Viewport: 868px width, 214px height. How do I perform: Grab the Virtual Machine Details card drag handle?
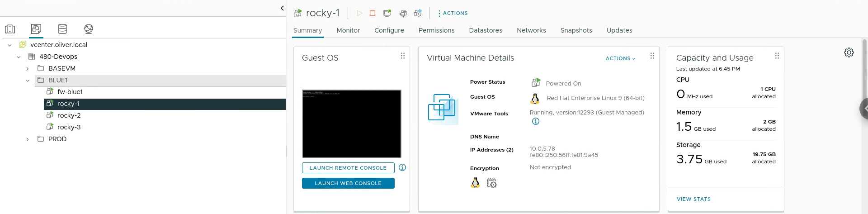[x=652, y=56]
